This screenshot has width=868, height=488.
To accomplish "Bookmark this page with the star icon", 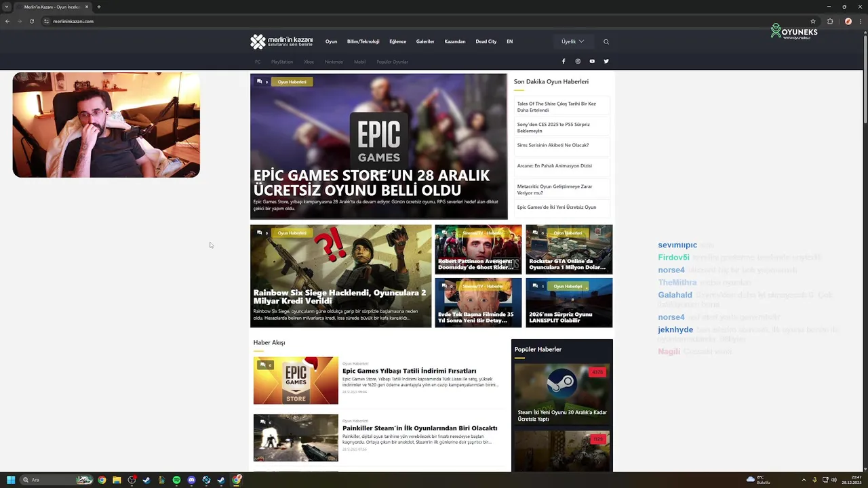I will pyautogui.click(x=813, y=21).
